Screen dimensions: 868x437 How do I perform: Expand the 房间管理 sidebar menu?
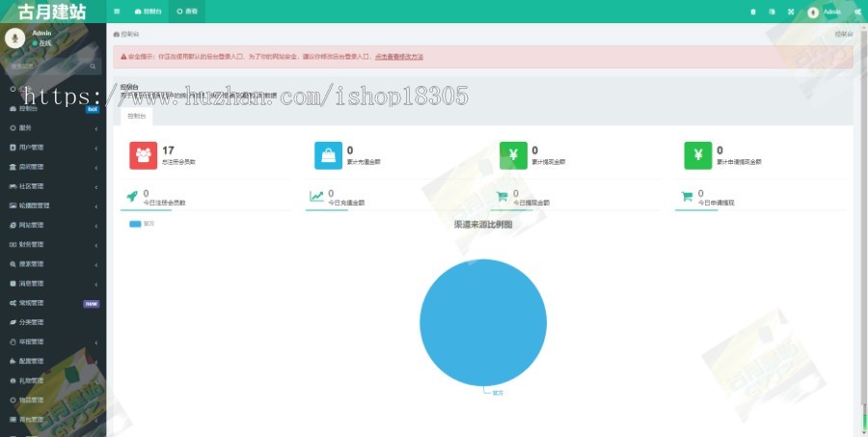pyautogui.click(x=53, y=167)
